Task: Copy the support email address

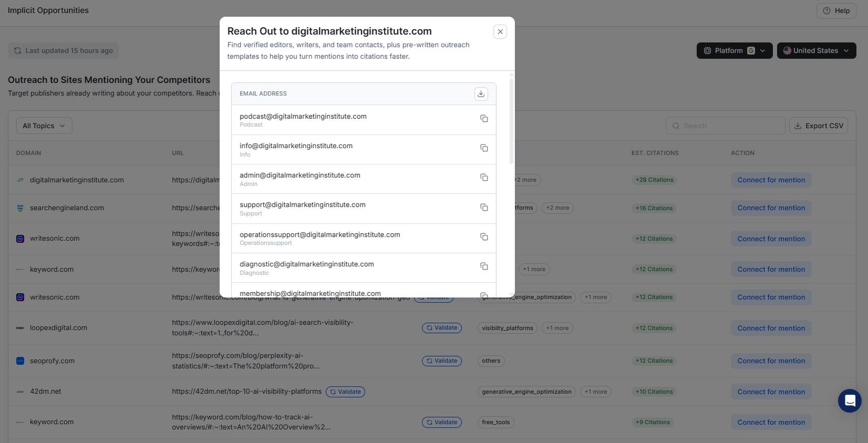Action: [484, 207]
